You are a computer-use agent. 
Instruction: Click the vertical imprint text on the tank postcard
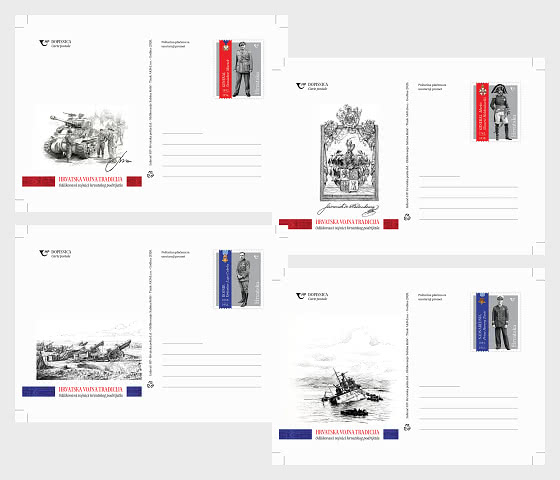[150, 102]
